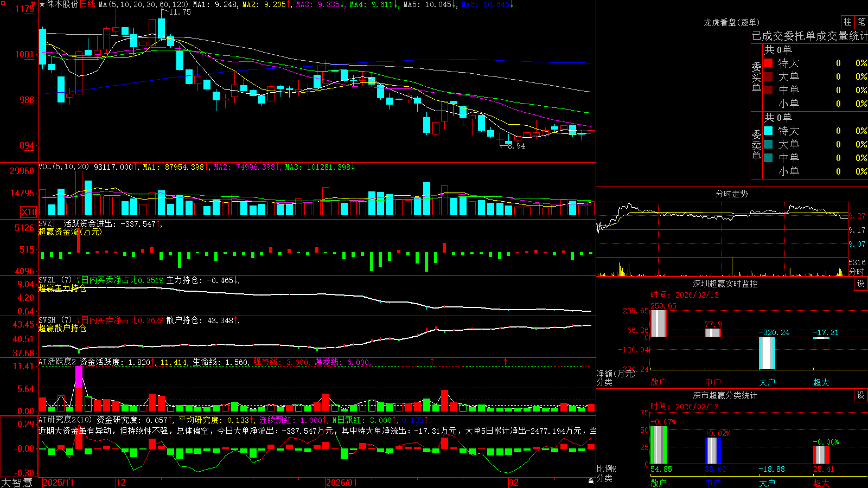Click the teal 大单 sell-order swatch

[x=768, y=144]
